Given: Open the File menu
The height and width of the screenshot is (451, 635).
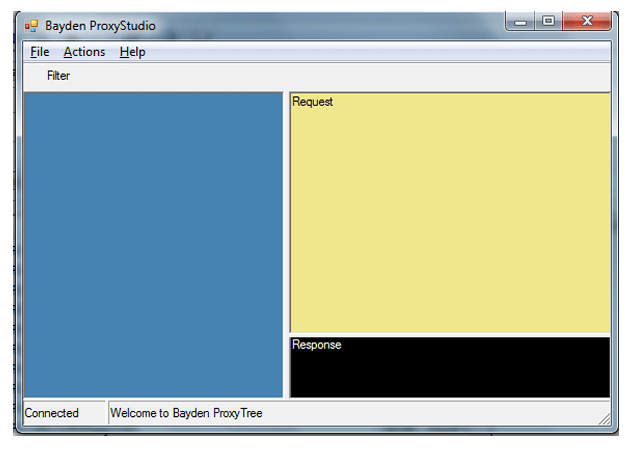Looking at the screenshot, I should click(40, 52).
